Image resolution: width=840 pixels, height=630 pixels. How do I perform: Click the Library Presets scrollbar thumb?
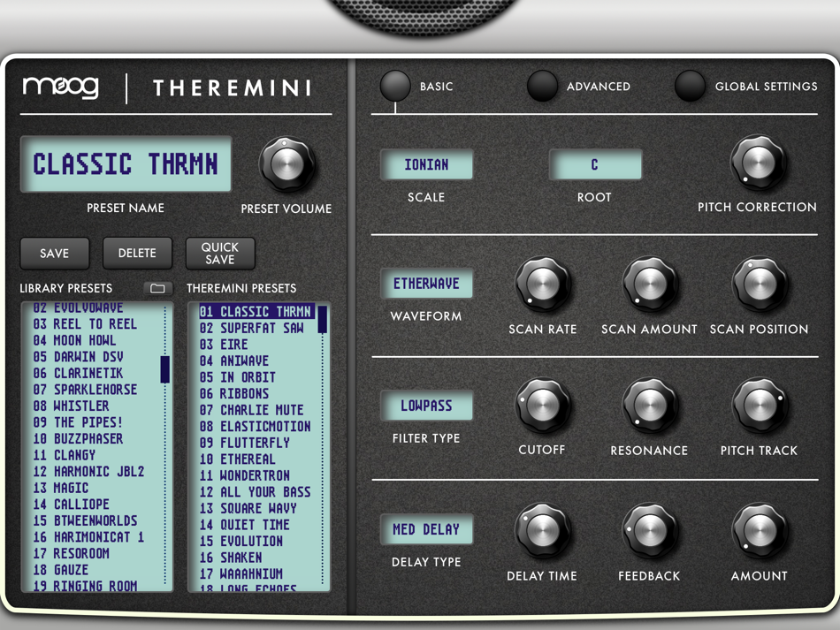[165, 369]
